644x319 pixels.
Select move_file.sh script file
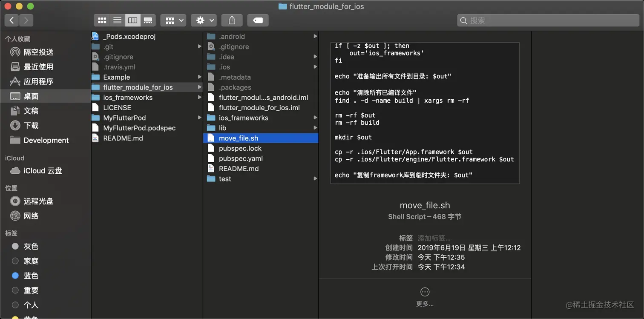(261, 138)
